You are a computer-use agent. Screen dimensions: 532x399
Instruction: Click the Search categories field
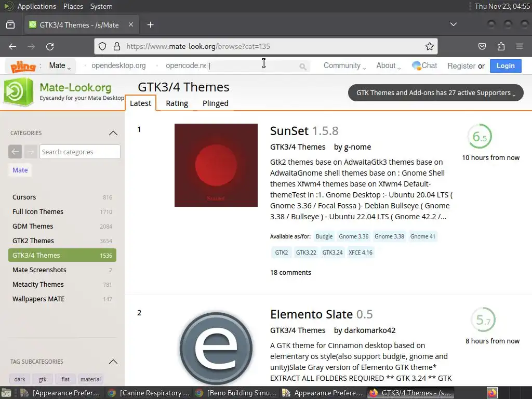79,152
